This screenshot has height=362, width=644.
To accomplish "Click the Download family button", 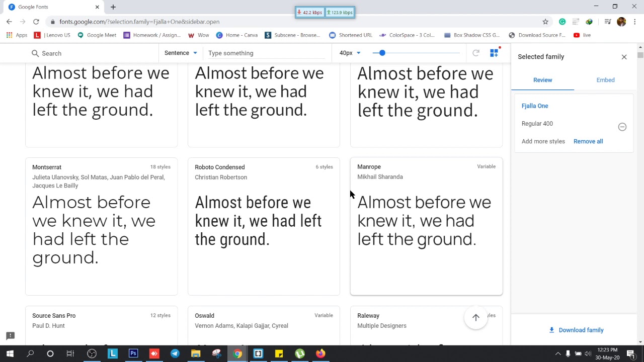I will [x=576, y=330].
